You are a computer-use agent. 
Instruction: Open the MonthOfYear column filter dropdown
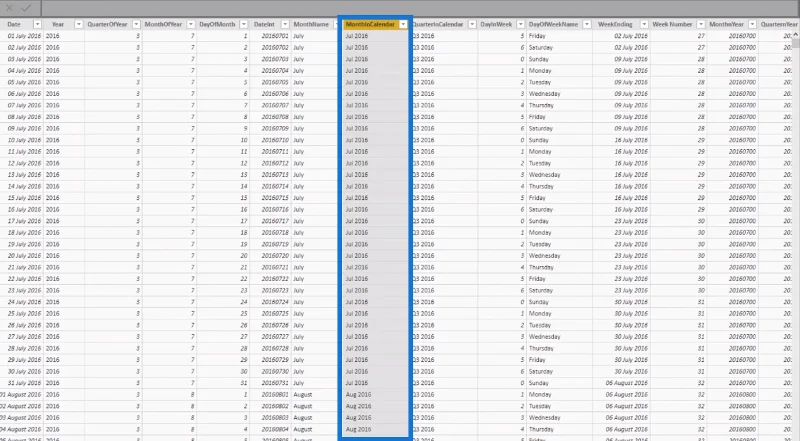(191, 24)
